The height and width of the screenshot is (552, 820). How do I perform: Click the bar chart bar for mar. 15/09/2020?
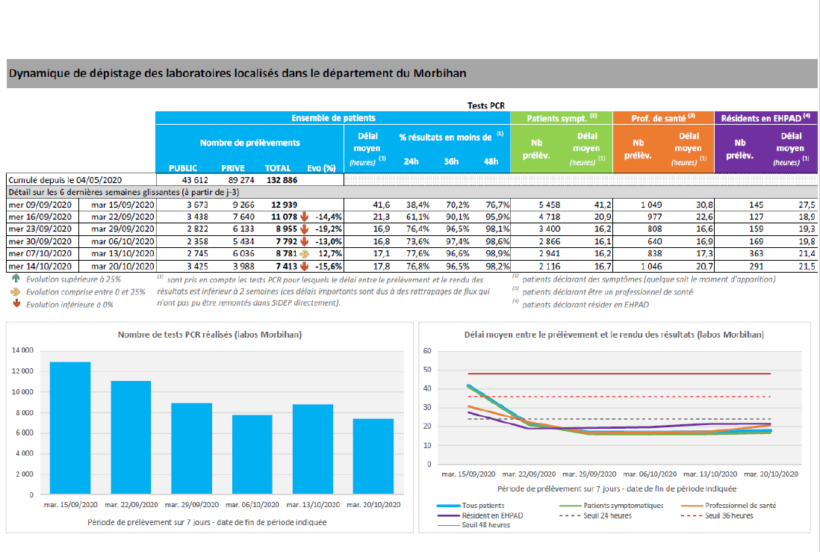pyautogui.click(x=70, y=428)
